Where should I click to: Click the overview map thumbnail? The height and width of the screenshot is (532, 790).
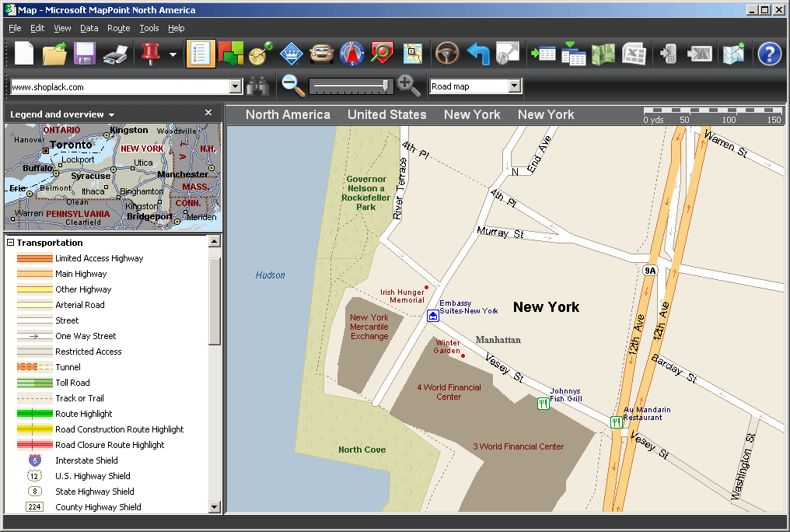point(113,177)
